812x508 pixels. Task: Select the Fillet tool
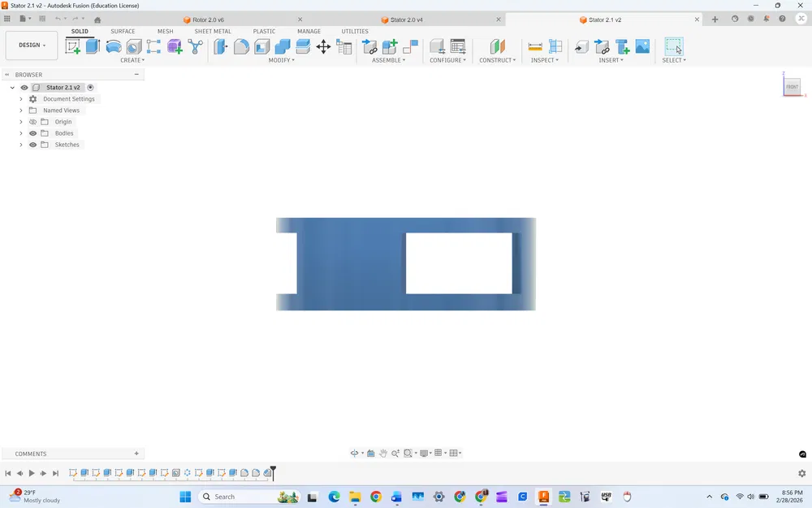[241, 46]
